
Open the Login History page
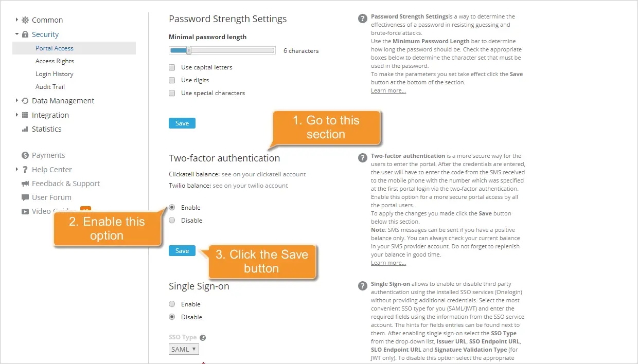(54, 74)
